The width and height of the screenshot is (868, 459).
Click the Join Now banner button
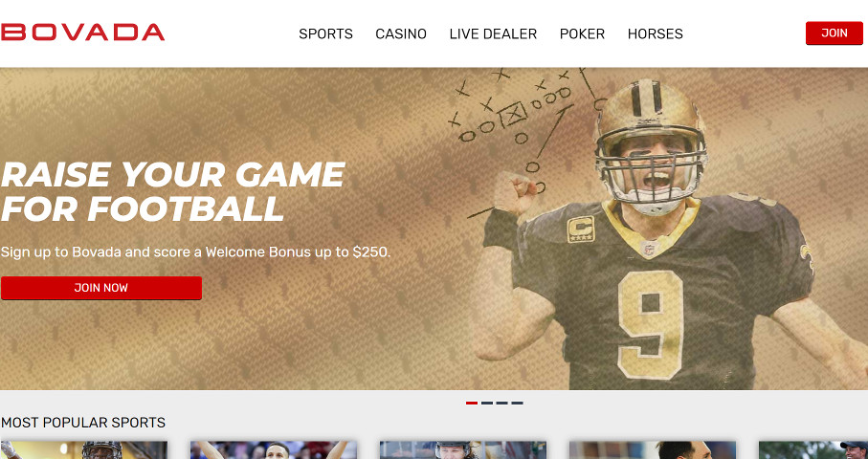pos(101,288)
